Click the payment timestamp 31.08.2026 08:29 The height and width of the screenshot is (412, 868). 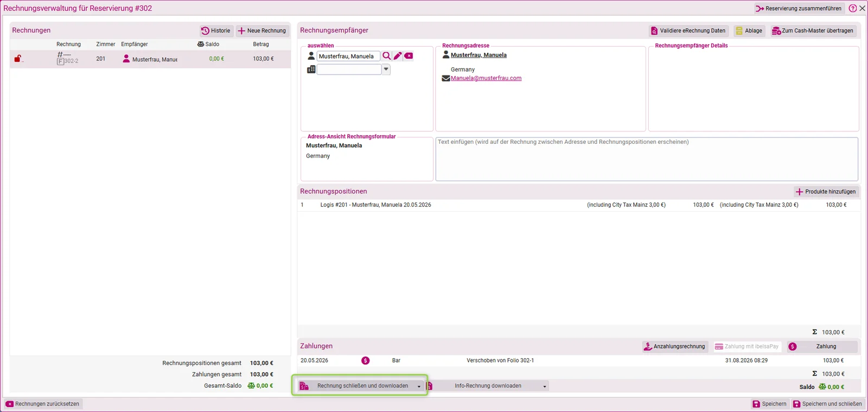746,360
